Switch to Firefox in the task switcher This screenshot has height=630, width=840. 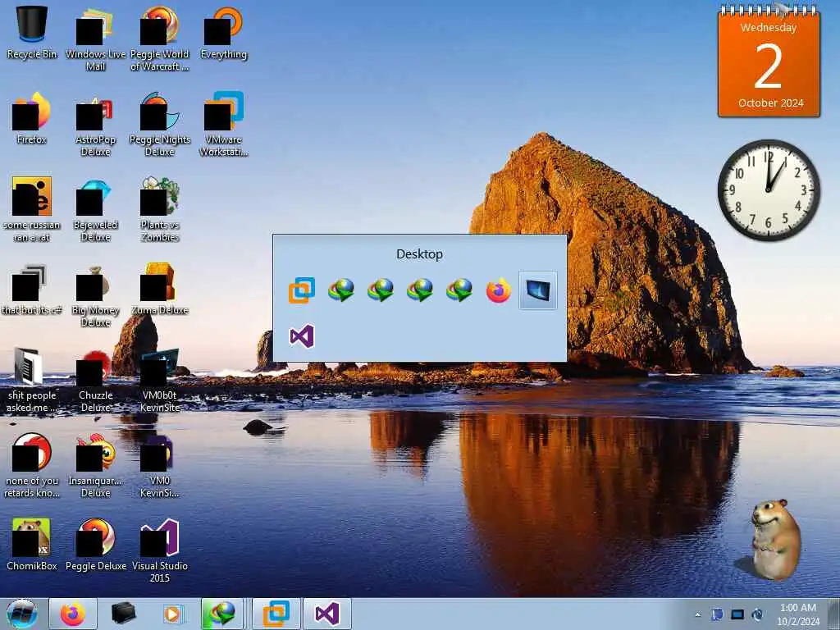498,290
